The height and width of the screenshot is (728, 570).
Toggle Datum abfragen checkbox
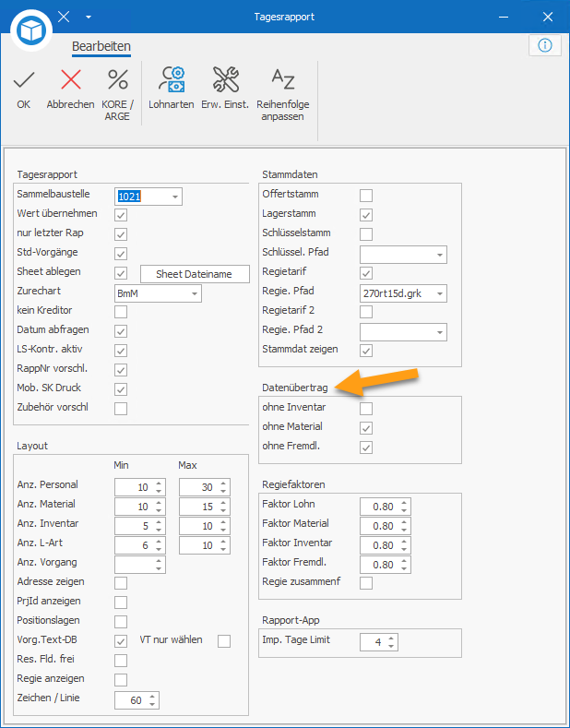click(121, 331)
